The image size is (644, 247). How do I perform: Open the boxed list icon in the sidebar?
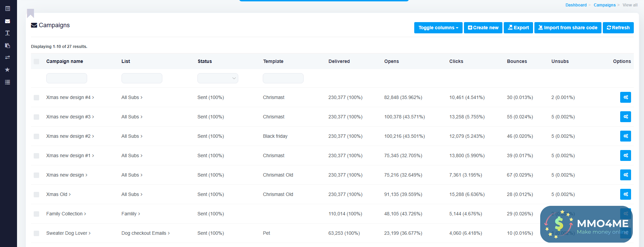(7, 9)
